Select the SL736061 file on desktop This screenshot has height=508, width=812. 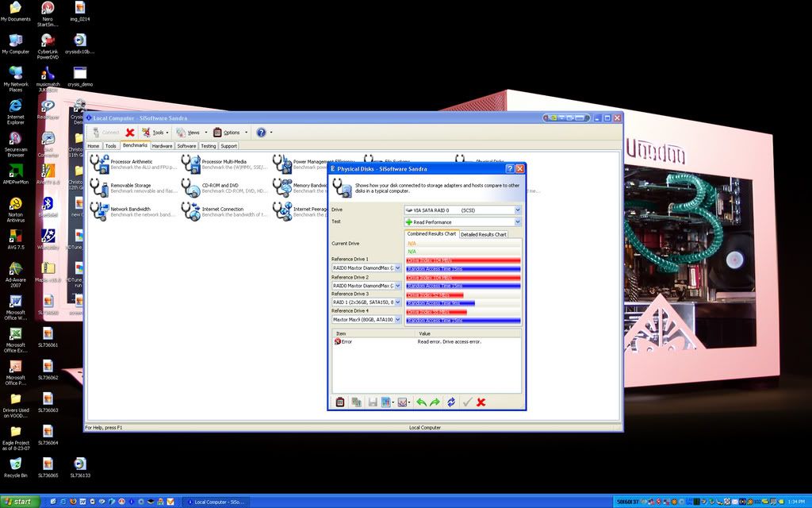(48, 337)
